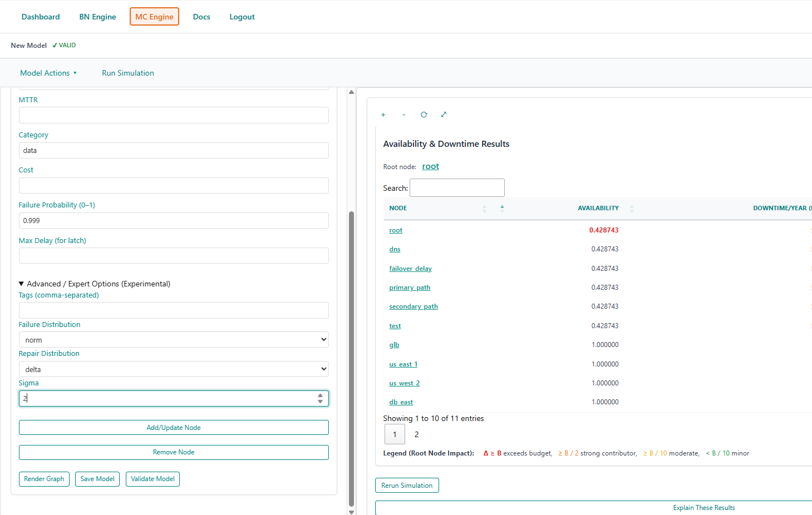Focus the results Search input field

click(x=457, y=188)
